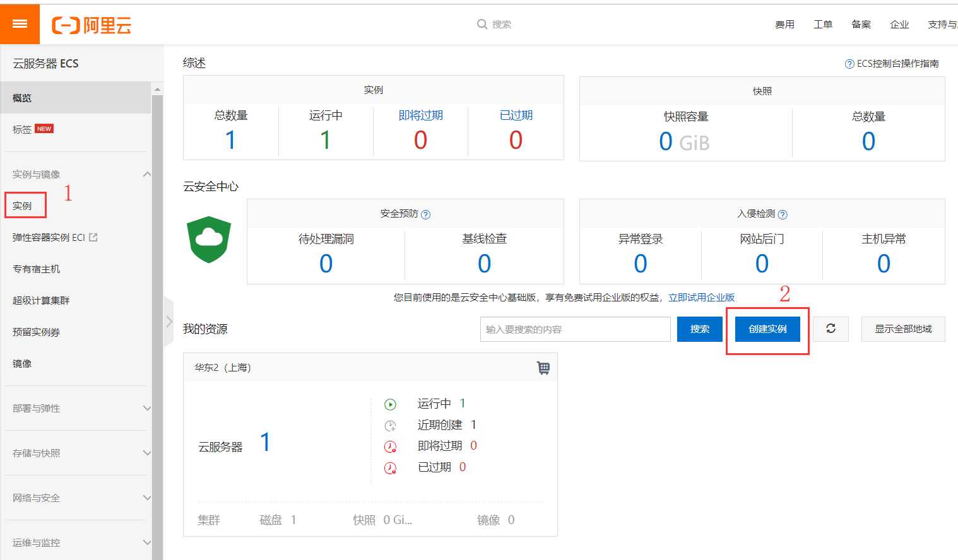Click the refresh icon button
This screenshot has width=958, height=560.
click(x=831, y=329)
